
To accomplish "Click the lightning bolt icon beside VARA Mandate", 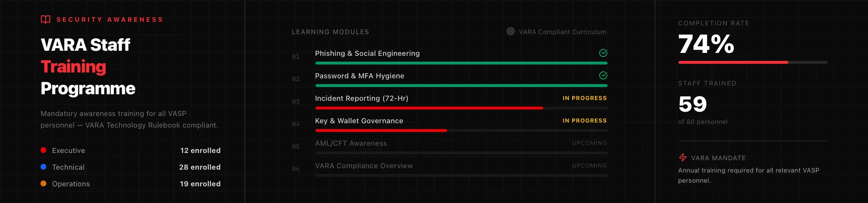I will point(682,158).
